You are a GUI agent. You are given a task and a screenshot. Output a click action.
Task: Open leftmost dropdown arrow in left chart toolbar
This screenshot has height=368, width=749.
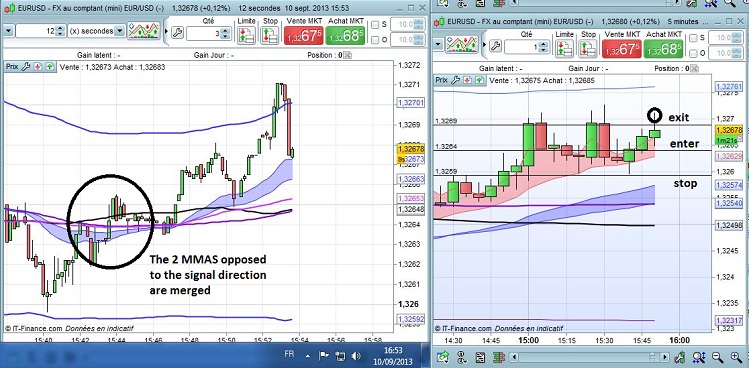(x=8, y=31)
